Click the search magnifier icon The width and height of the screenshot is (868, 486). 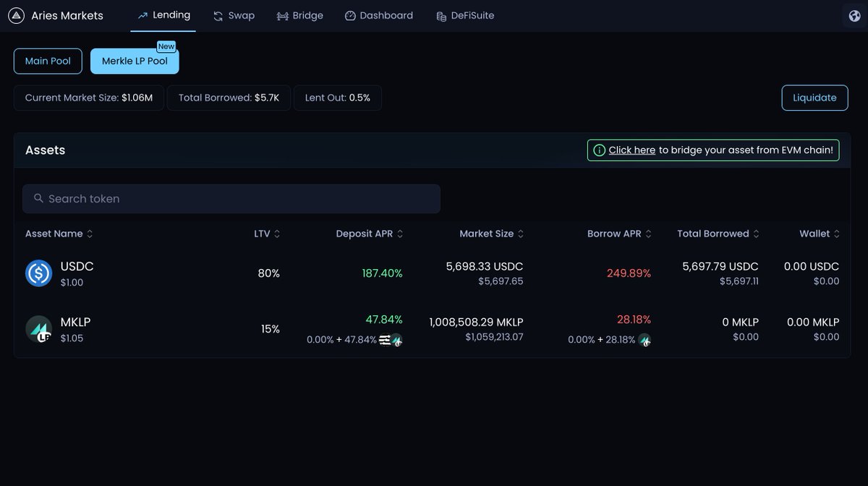tap(38, 198)
